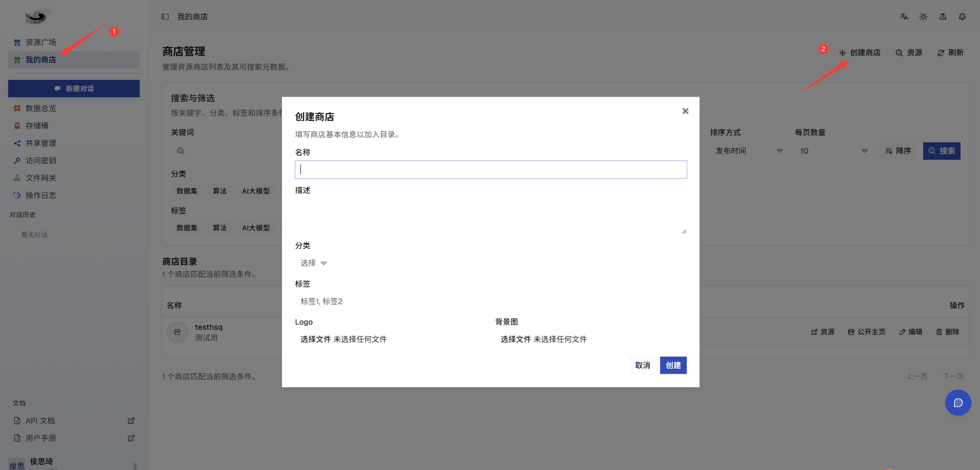980x470 pixels.
Task: Open notifications bell icon
Action: 962,17
